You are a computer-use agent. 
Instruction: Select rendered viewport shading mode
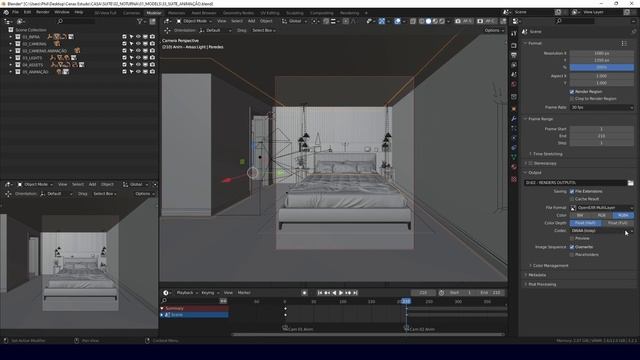(x=442, y=21)
